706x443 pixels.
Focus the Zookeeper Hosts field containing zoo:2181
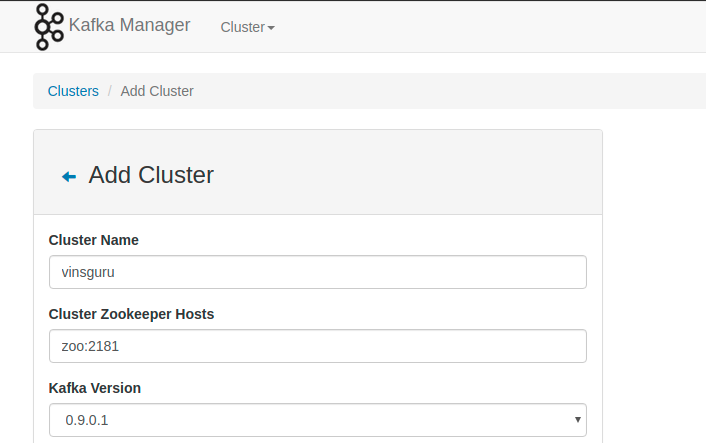[317, 346]
